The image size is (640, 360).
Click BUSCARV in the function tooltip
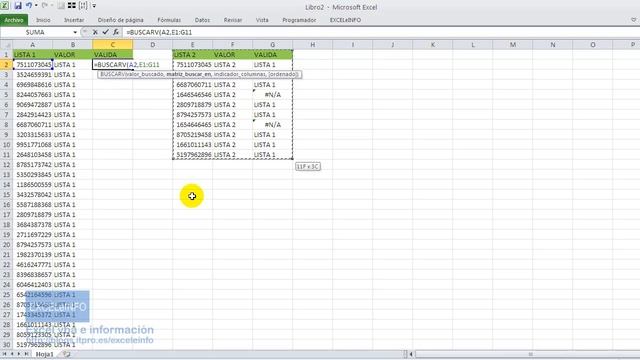pos(112,74)
